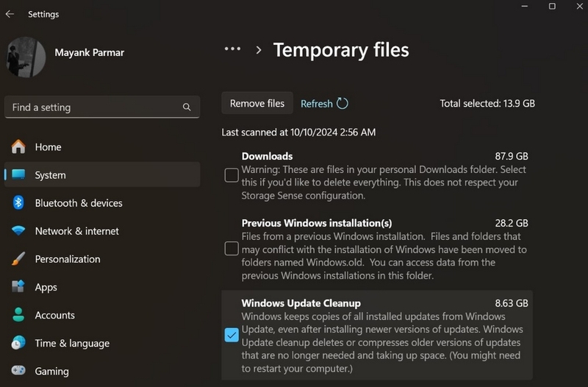Check Previous Windows installation(s) checkbox
This screenshot has width=588, height=387.
[232, 249]
